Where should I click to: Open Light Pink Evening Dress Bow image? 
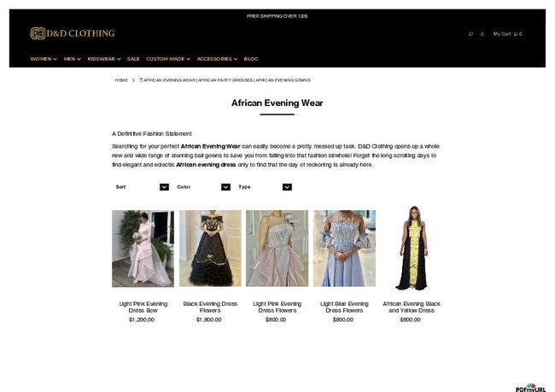[143, 249]
